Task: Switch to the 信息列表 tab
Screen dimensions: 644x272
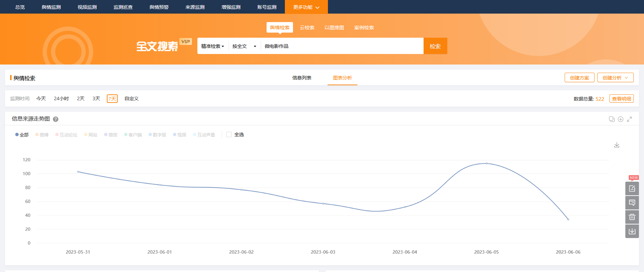Action: (301, 78)
